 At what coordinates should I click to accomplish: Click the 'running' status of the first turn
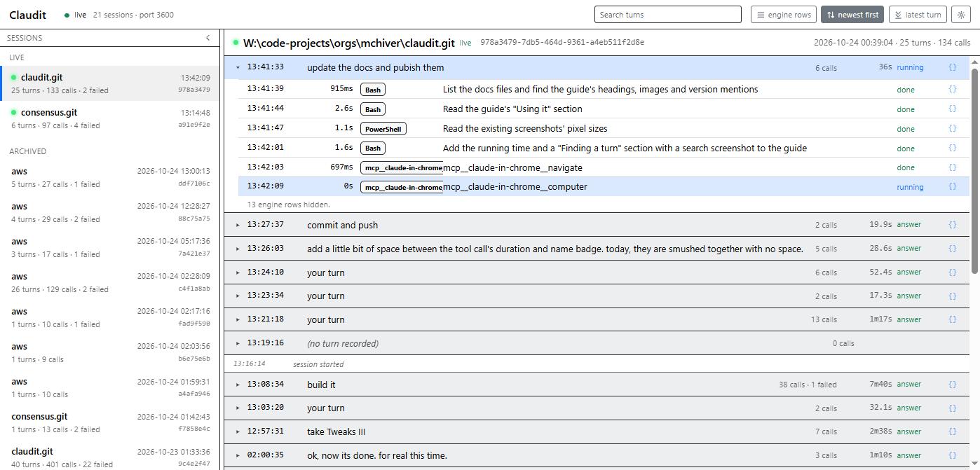(910, 68)
